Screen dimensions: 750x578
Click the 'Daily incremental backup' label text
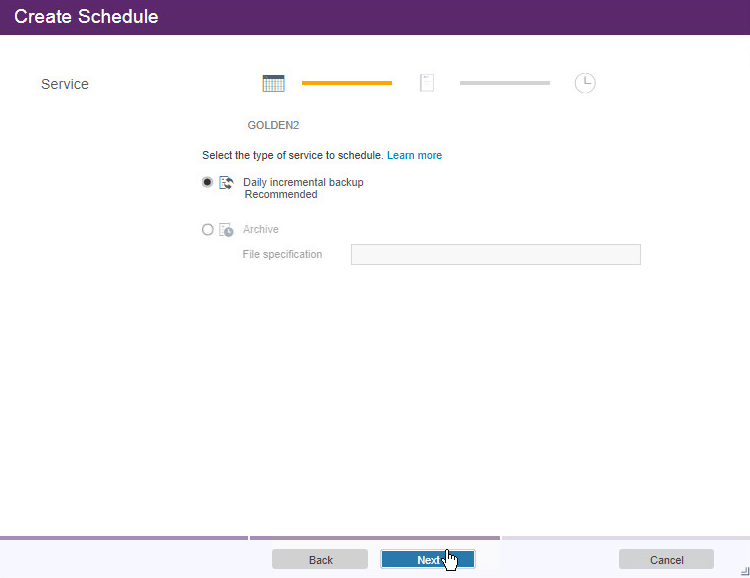(303, 182)
